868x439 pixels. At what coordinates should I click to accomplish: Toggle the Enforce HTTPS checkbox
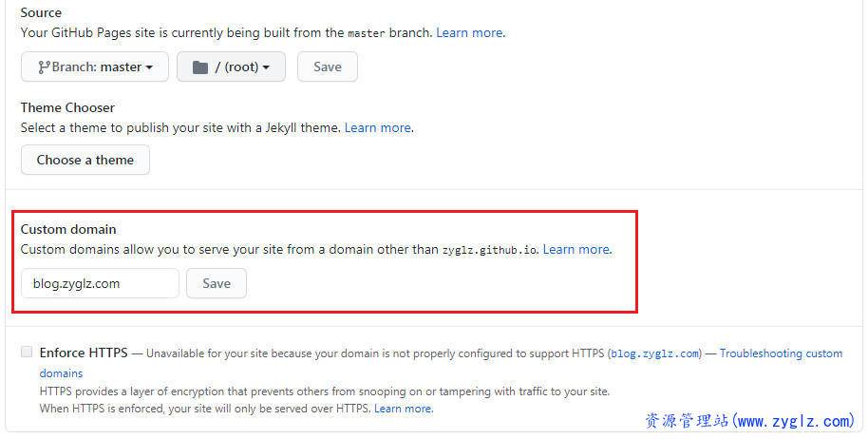[27, 353]
